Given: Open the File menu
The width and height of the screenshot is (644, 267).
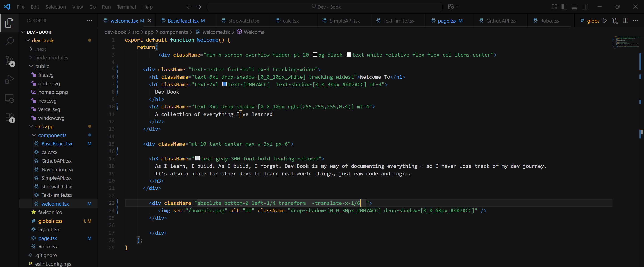Looking at the screenshot, I should tap(21, 7).
